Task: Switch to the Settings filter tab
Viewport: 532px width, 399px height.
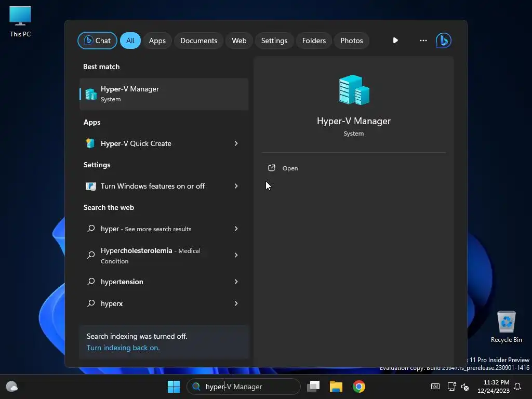Action: 274,41
